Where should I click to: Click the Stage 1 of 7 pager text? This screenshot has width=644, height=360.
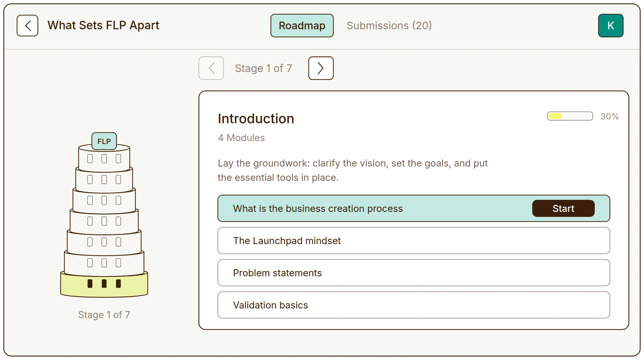263,68
